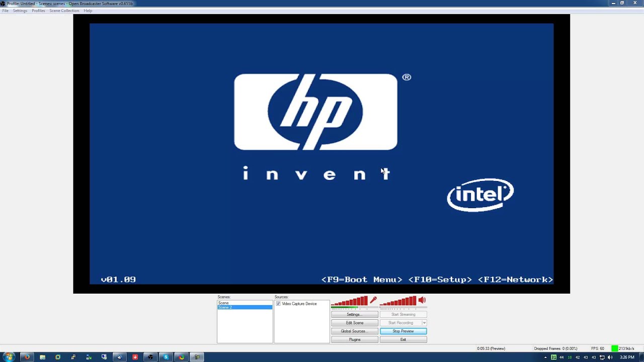Viewport: 644px width, 362px height.
Task: Click the Start Recording button
Action: 400,323
